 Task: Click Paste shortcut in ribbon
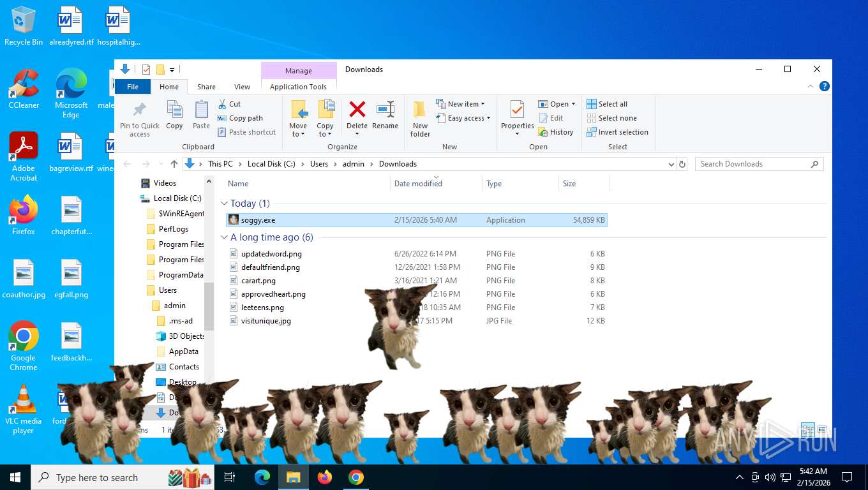coord(246,132)
